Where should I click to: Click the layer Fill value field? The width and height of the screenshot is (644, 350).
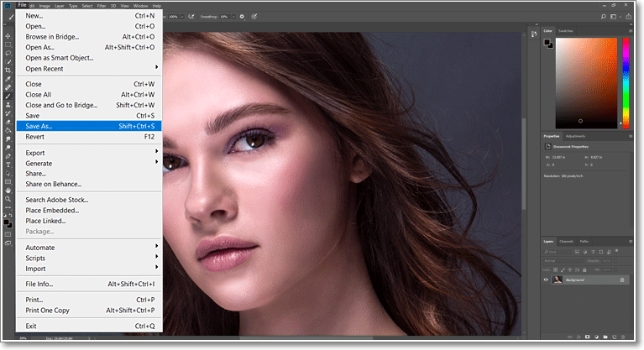point(609,270)
